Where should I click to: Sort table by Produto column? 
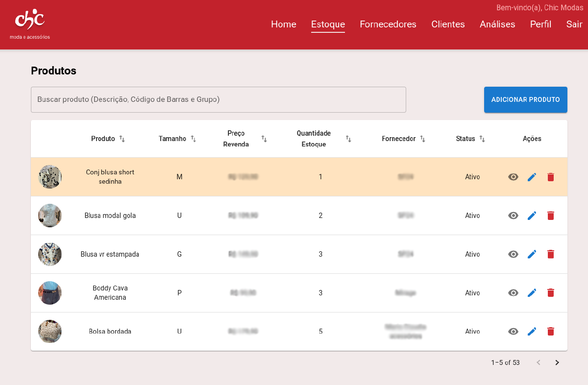coord(108,139)
